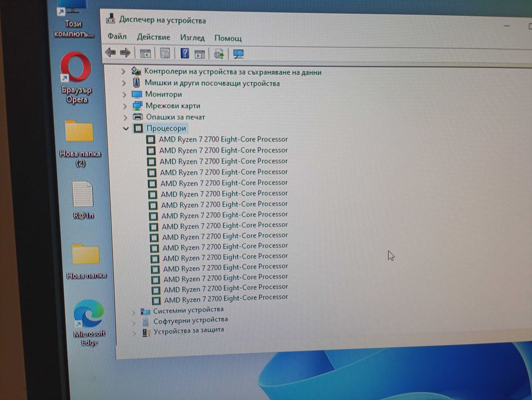The image size is (532, 400).
Task: Select the Опашки за печат label
Action: tap(175, 117)
